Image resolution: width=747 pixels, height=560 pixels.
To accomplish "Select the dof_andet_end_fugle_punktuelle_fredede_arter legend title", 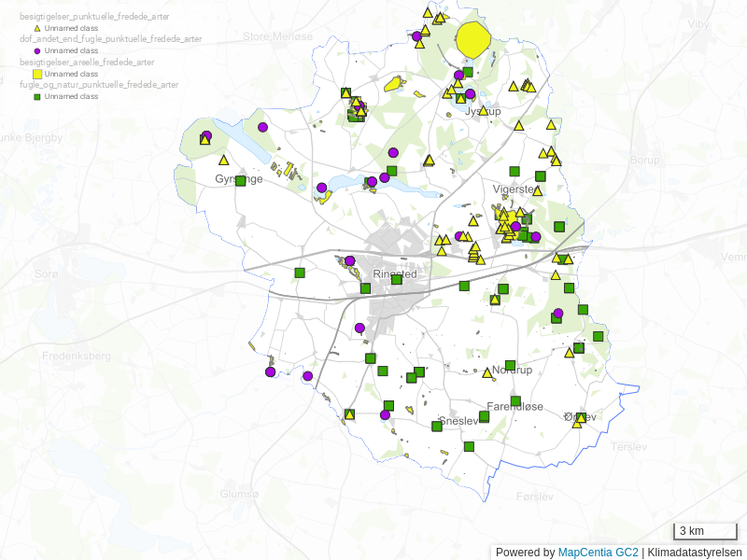I will 111,39.
